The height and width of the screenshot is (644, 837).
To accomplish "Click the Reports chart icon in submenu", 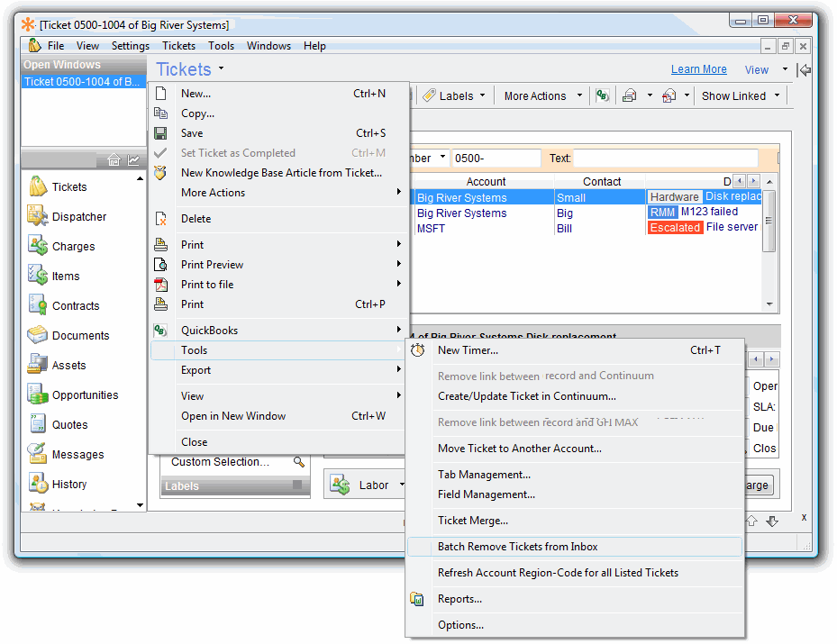I will click(x=418, y=599).
